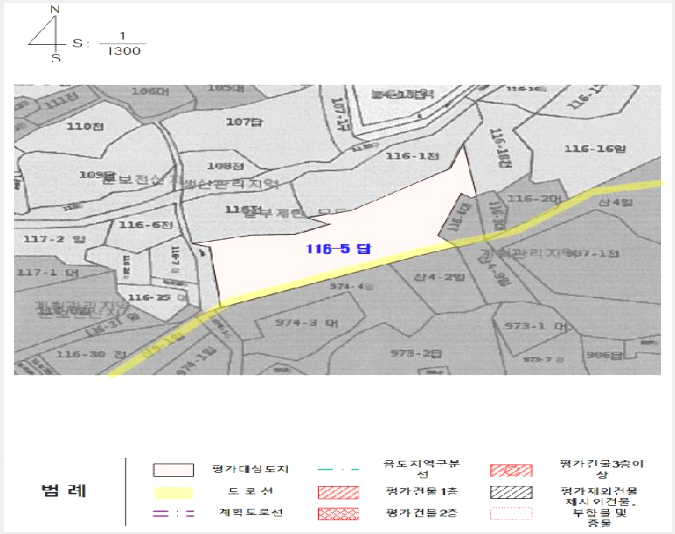Screen dimensions: 675x534
Task: Click parcel label '116-35 대'
Action: (158, 298)
